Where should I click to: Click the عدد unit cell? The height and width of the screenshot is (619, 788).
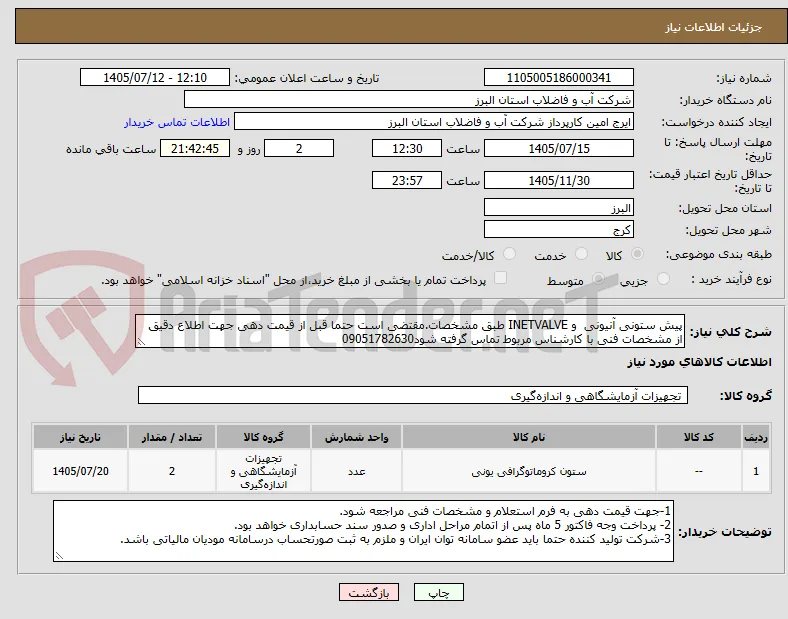(x=356, y=471)
